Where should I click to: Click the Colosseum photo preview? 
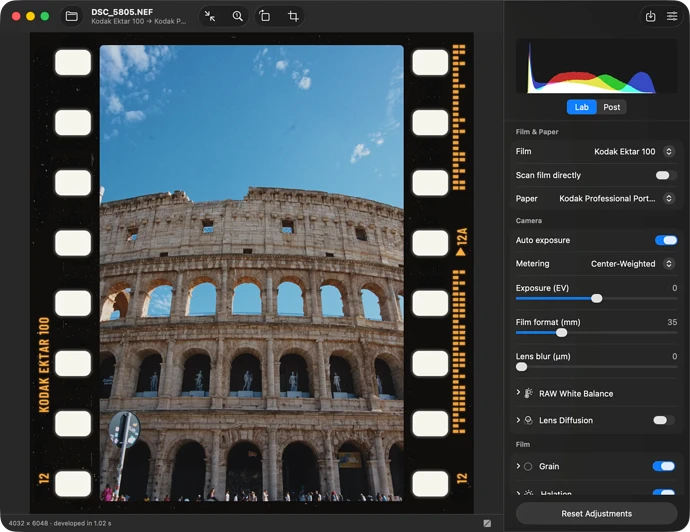252,273
